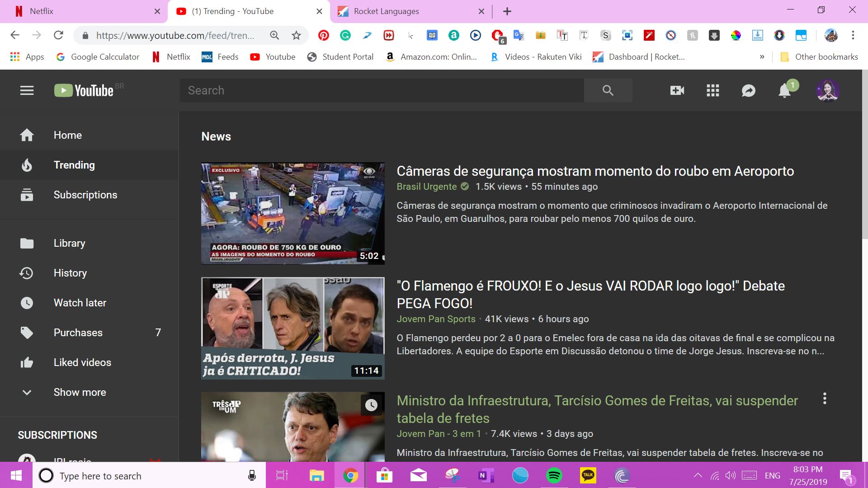The image size is (868, 488).
Task: Open the Chrome three-dot menu
Action: pos(853,35)
